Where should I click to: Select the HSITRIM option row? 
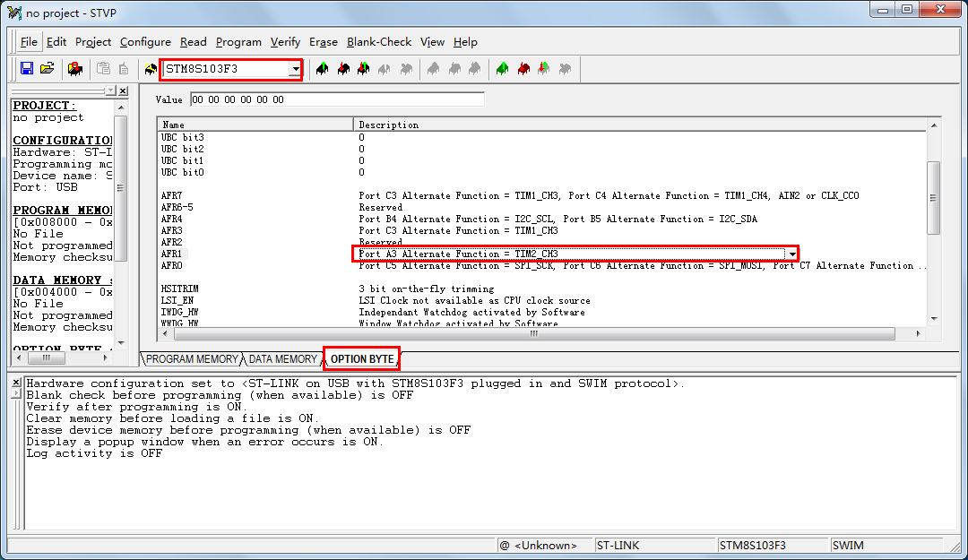point(542,289)
